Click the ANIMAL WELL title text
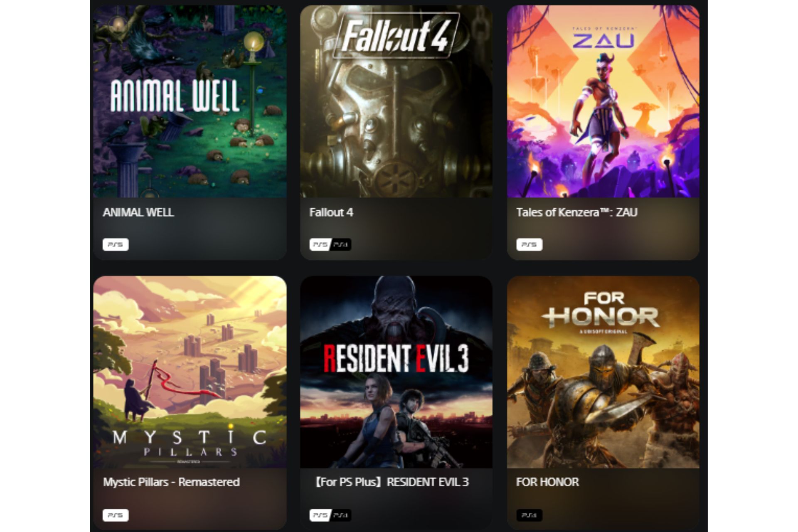 pyautogui.click(x=138, y=212)
